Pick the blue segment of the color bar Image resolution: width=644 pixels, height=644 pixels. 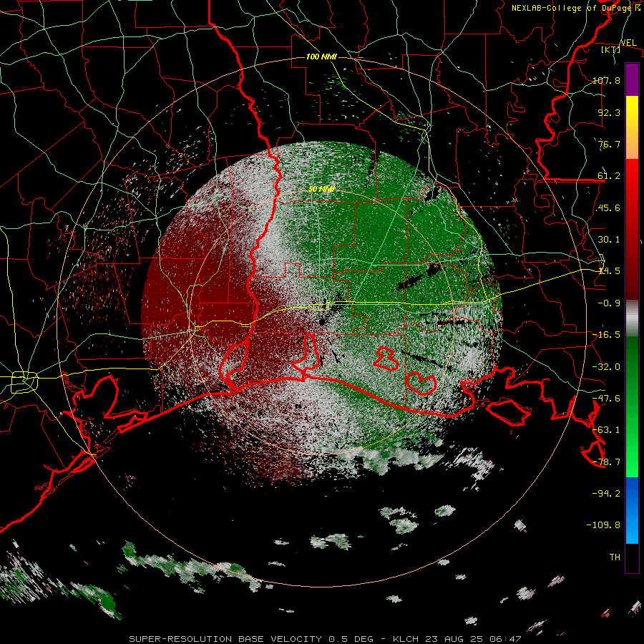pos(632,510)
